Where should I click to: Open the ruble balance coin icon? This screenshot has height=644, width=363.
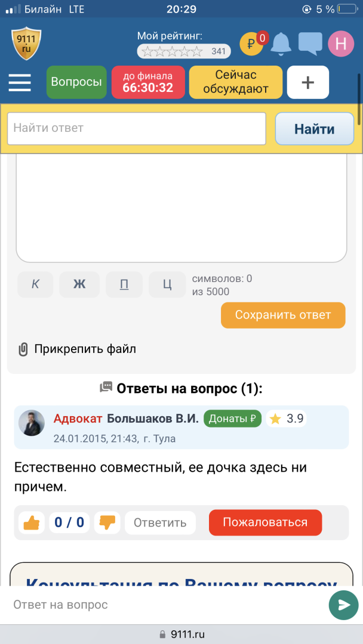pyautogui.click(x=252, y=43)
